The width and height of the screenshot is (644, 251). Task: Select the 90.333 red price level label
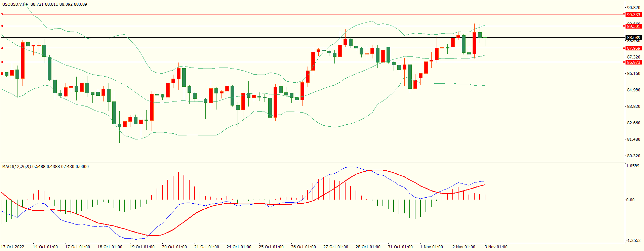[634, 15]
